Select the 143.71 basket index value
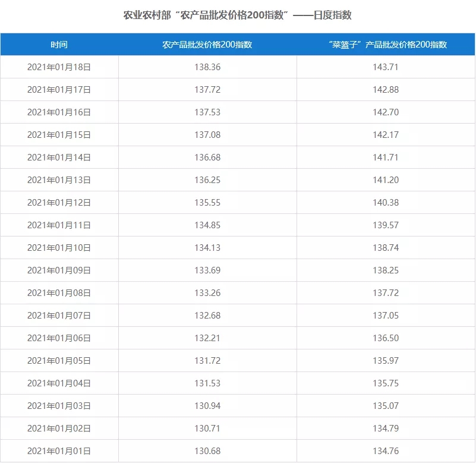The width and height of the screenshot is (476, 463). click(x=386, y=67)
